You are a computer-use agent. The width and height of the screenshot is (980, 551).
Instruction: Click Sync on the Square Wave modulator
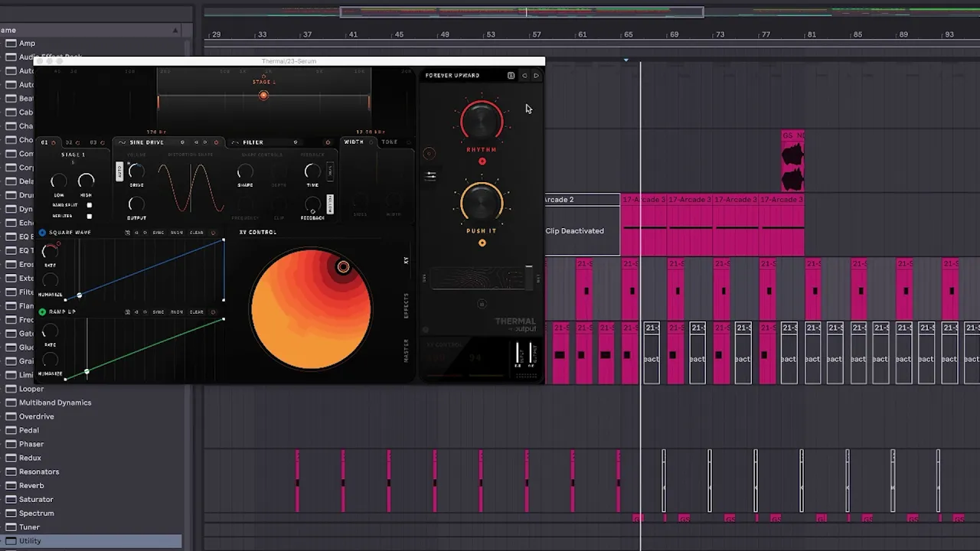(x=158, y=233)
